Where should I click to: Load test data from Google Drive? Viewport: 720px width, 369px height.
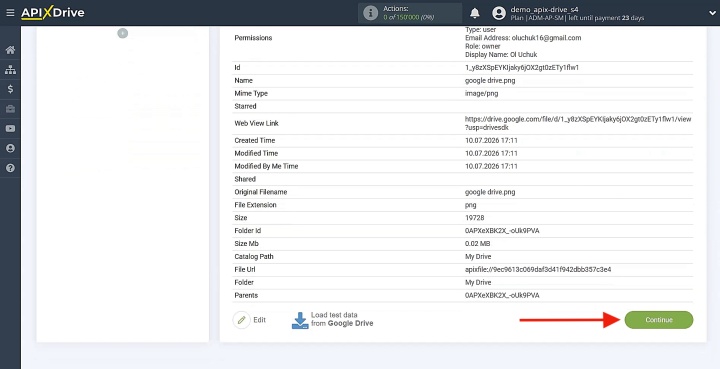pyautogui.click(x=342, y=319)
